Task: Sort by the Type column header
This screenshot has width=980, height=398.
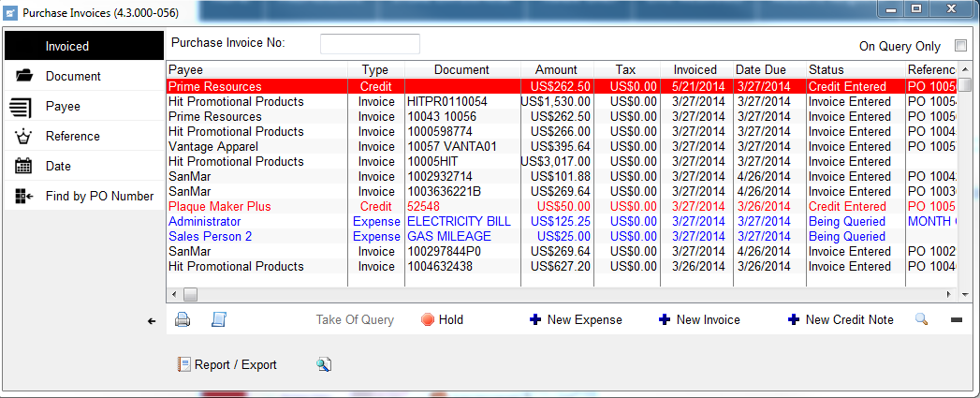Action: point(376,69)
